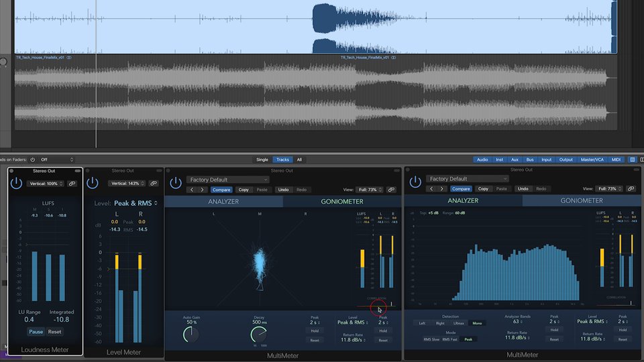The width and height of the screenshot is (644, 362).
Task: Toggle Compare in Goniometer MultiMeter window
Action: click(221, 190)
